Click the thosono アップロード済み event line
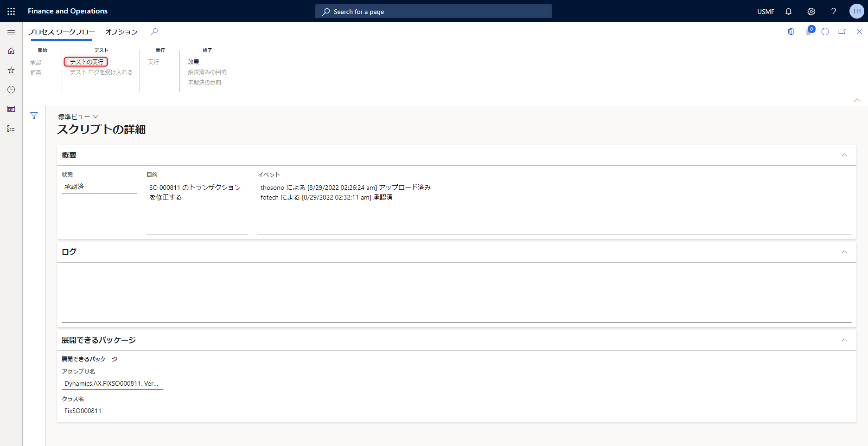Screen dimensions: 868x446 coord(345,187)
